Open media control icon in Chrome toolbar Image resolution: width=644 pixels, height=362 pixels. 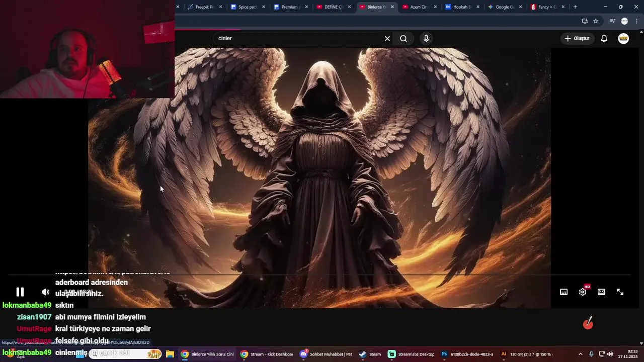[x=612, y=21]
